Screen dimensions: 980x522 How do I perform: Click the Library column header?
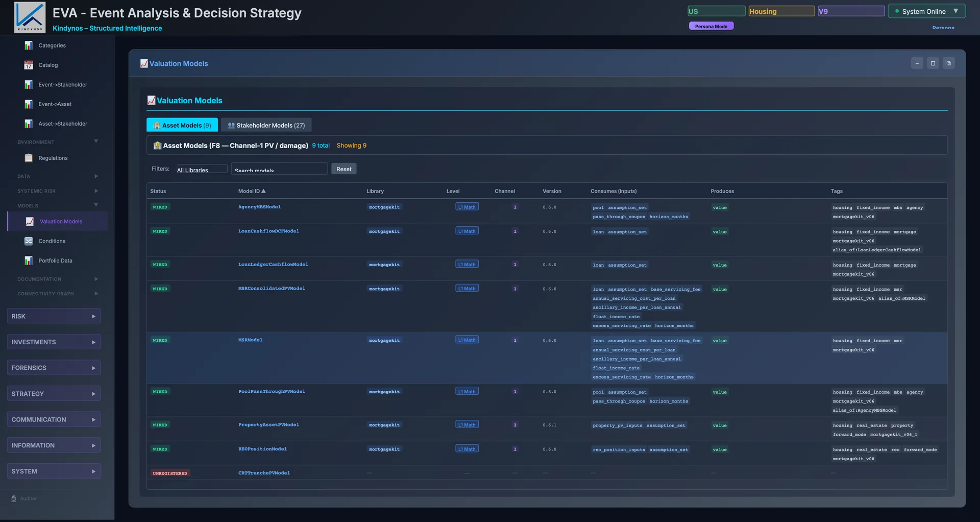[x=375, y=191]
